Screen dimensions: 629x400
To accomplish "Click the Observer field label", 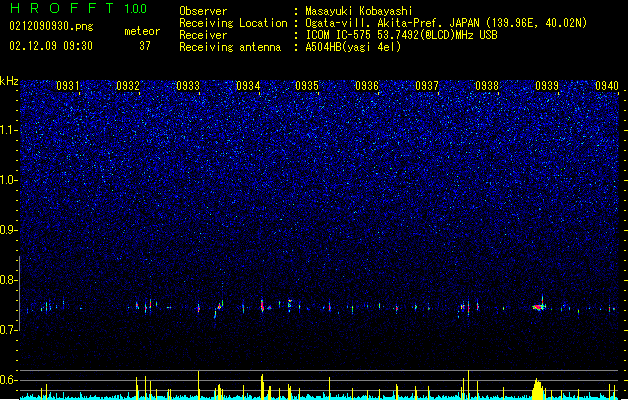I will 203,11.
